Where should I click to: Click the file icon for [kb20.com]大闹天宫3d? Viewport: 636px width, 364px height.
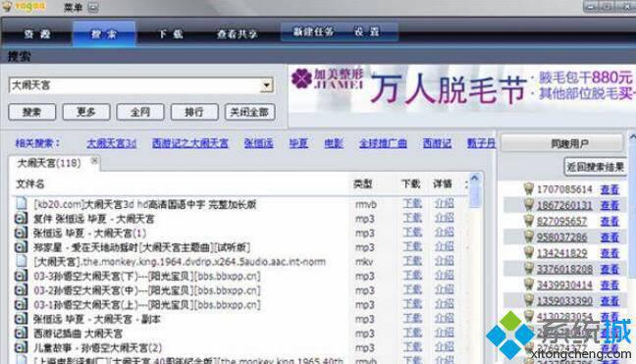click(21, 203)
